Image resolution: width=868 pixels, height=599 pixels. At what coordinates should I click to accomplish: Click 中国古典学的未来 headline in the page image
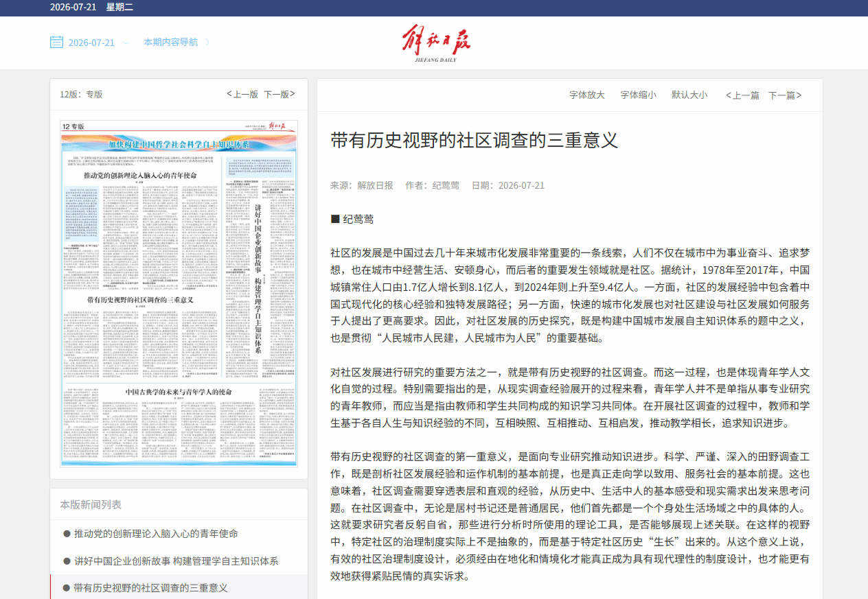point(180,391)
